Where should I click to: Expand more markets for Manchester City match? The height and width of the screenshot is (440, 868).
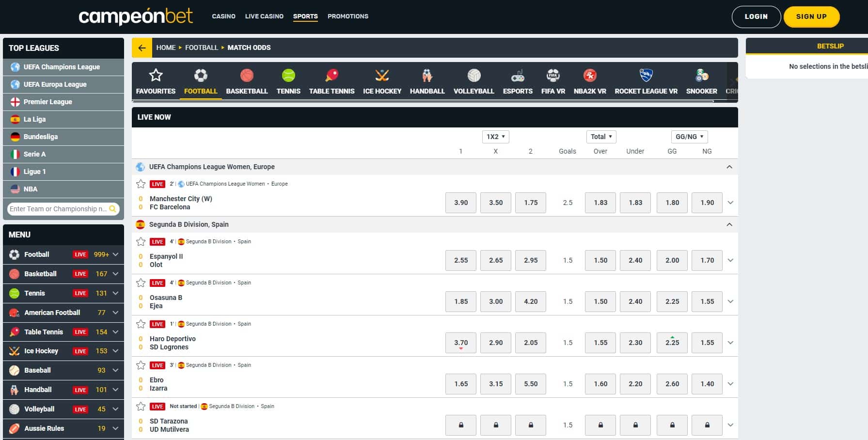tap(730, 203)
